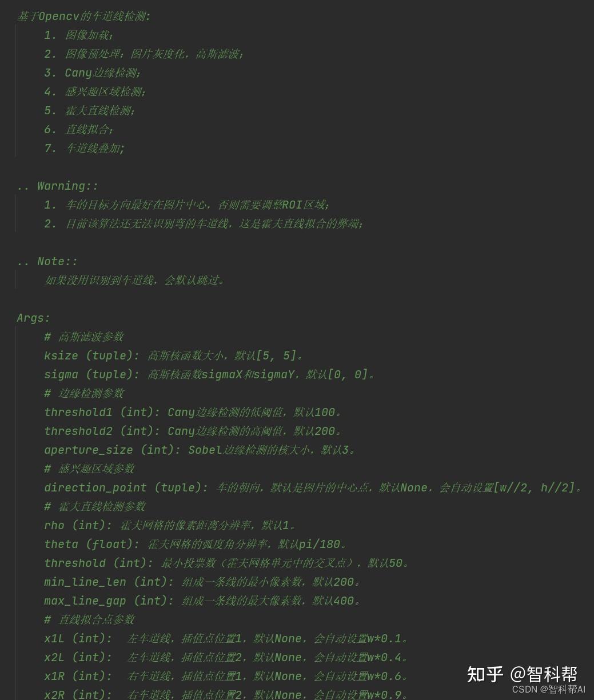This screenshot has width=594, height=700.
Task: Click the x2R (int) parameter line
Action: pyautogui.click(x=226, y=694)
